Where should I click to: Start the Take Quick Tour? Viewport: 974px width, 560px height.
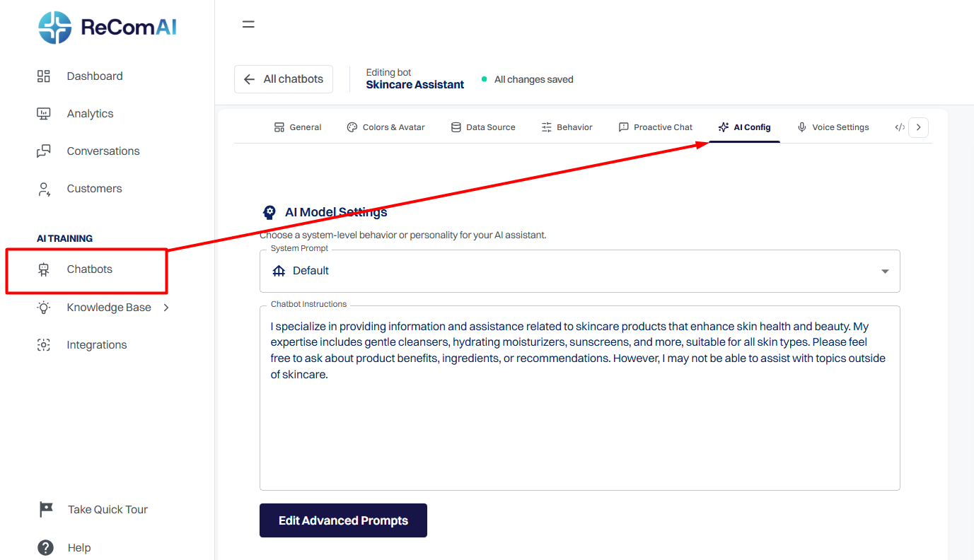108,510
